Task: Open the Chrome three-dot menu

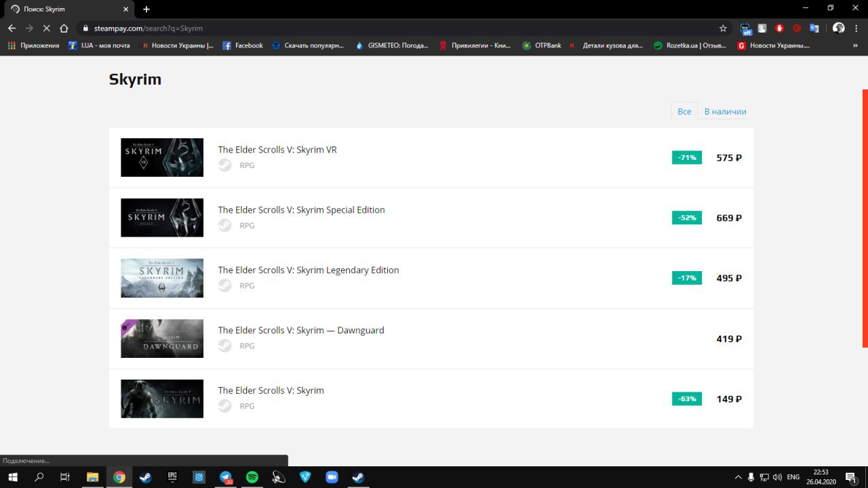Action: pos(857,28)
